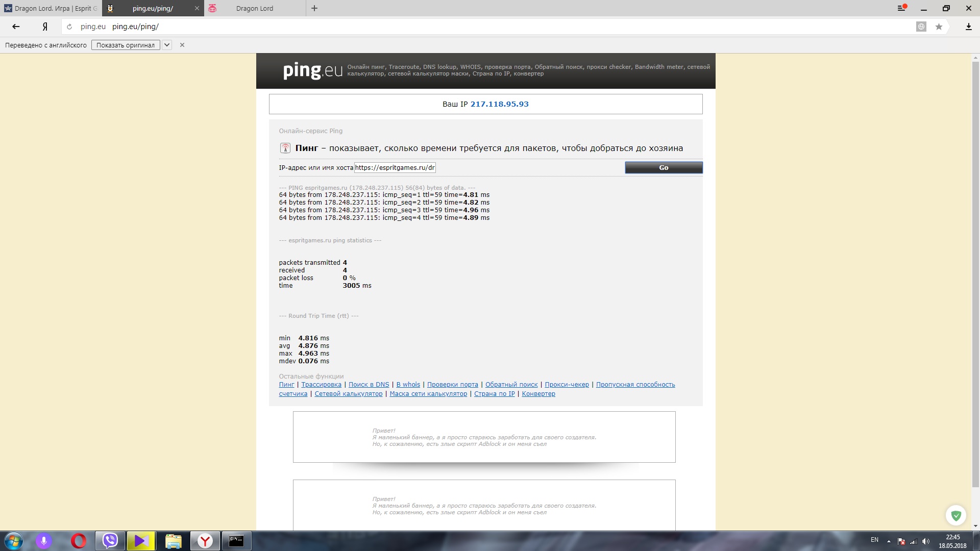Launch the purple microphone assistant in taskbar
Screen dimensions: 980x551
click(44, 541)
